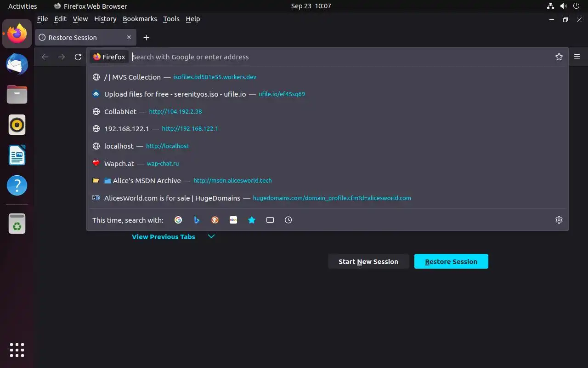Search Bookmarks using the star shortcut
The width and height of the screenshot is (588, 368).
[x=252, y=220]
